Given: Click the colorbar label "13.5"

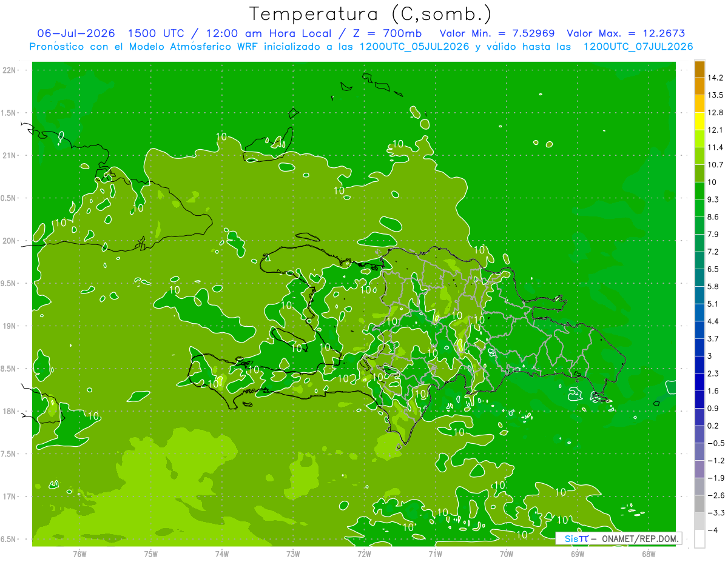Looking at the screenshot, I should coord(716,95).
